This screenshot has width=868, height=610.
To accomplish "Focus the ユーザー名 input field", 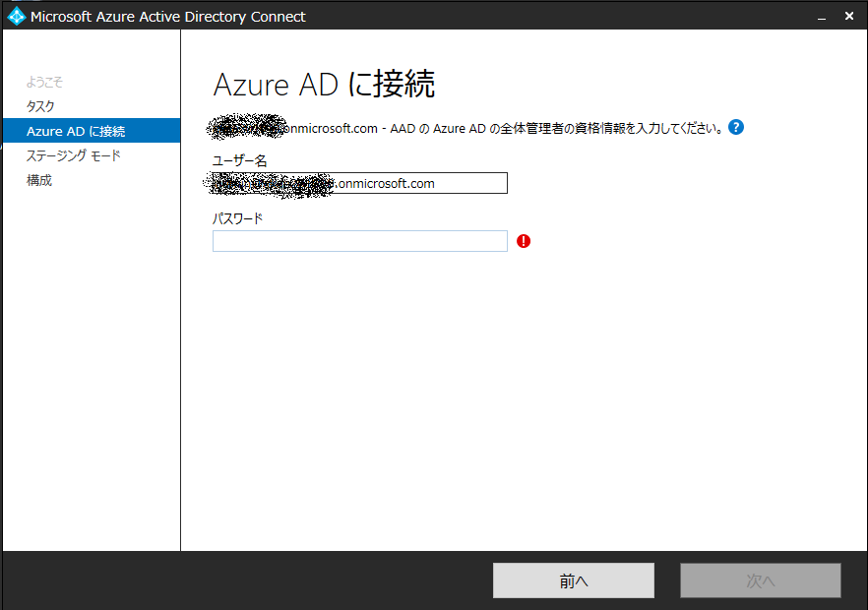I will pyautogui.click(x=360, y=183).
